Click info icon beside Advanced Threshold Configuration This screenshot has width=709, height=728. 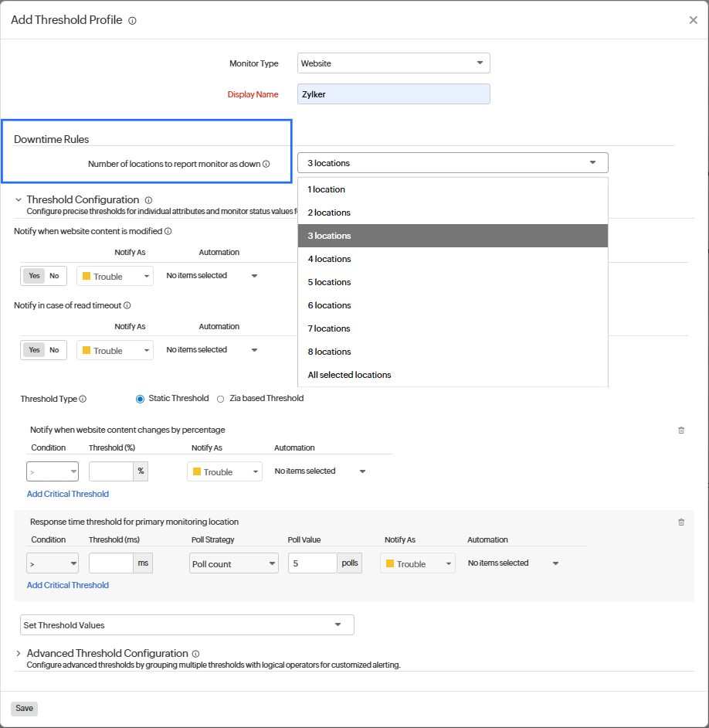[x=196, y=654]
